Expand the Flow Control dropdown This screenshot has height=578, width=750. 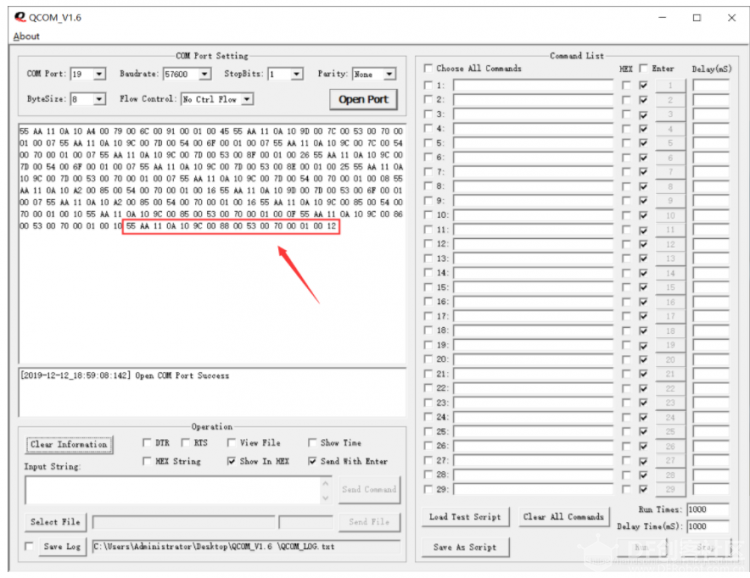point(247,99)
